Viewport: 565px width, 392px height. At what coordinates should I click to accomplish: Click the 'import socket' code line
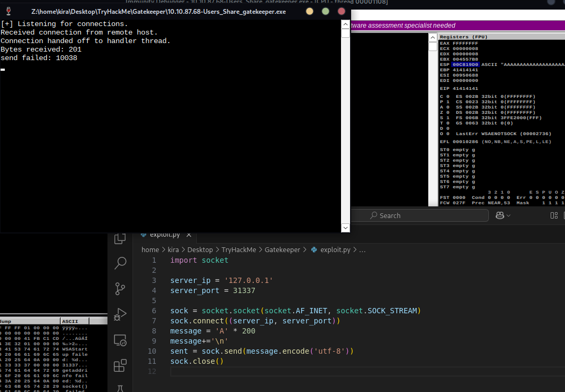pos(200,260)
